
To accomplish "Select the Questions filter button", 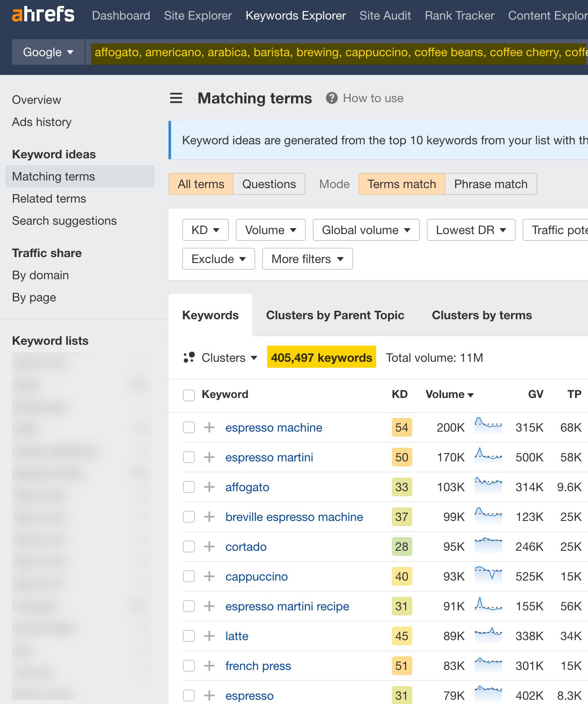I will tap(269, 184).
